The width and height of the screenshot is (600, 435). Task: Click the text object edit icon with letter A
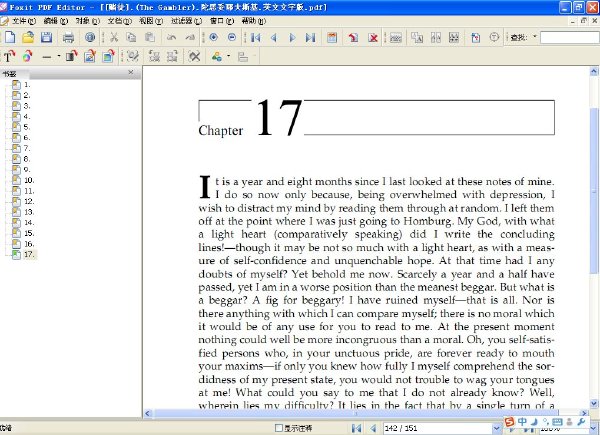pos(417,37)
